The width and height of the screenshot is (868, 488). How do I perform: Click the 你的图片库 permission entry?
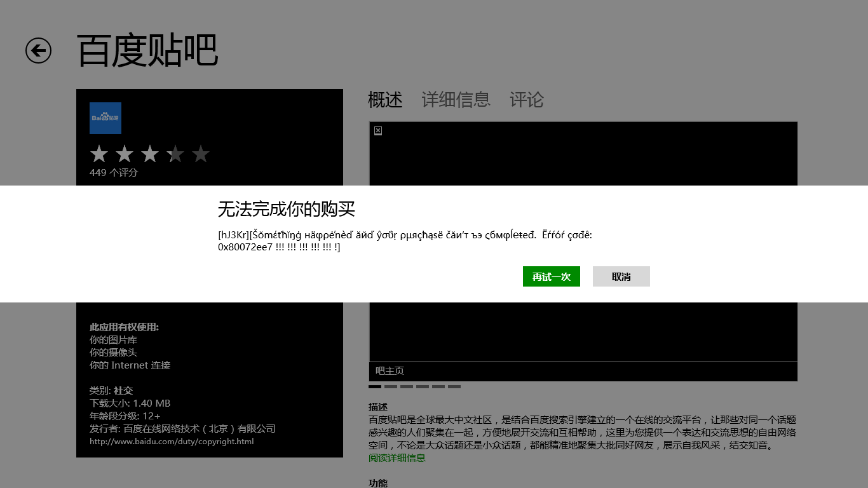[113, 340]
